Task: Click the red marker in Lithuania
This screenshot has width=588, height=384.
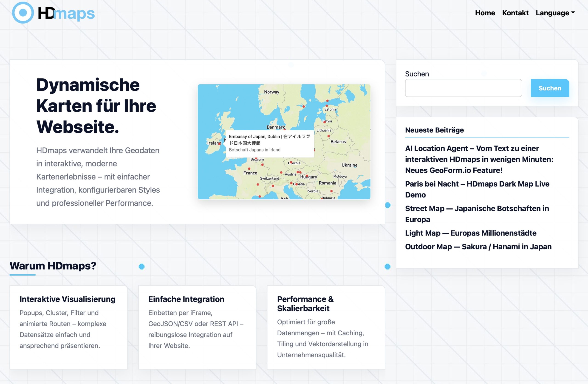Action: 329,136
